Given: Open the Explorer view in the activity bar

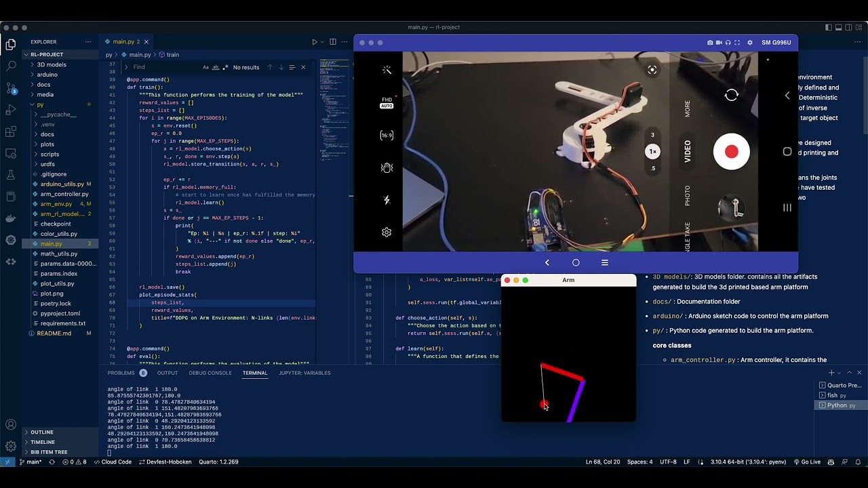Looking at the screenshot, I should coord(11,45).
